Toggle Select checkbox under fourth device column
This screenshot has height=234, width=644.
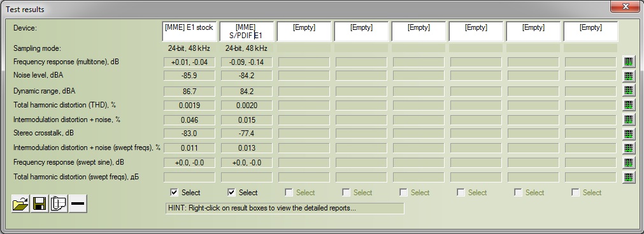pyautogui.click(x=347, y=192)
